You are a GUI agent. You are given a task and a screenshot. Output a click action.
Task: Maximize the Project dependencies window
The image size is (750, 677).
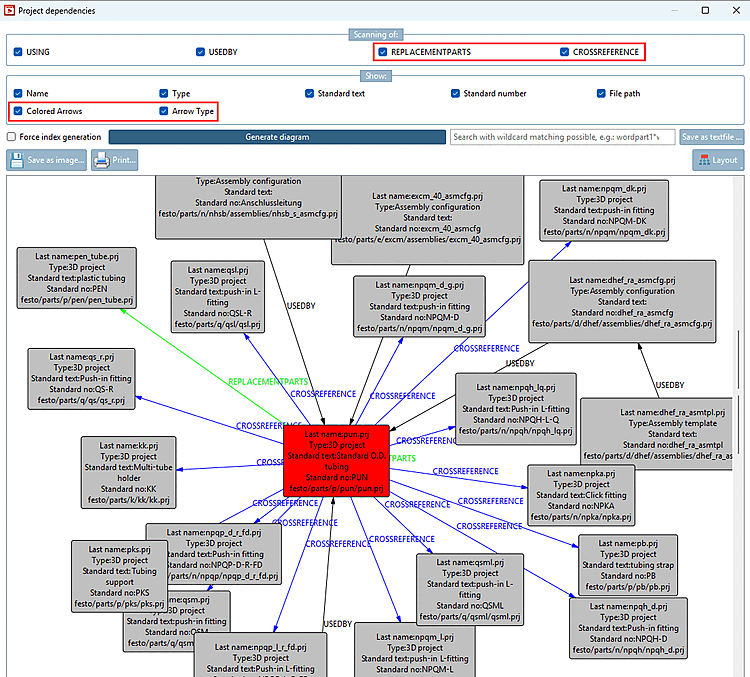coord(705,10)
